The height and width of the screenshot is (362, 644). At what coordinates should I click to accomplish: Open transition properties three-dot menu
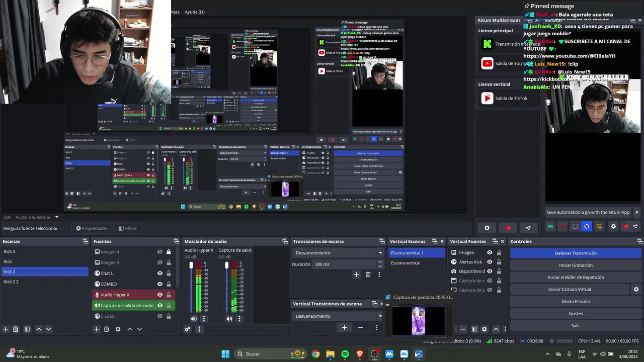(x=379, y=275)
